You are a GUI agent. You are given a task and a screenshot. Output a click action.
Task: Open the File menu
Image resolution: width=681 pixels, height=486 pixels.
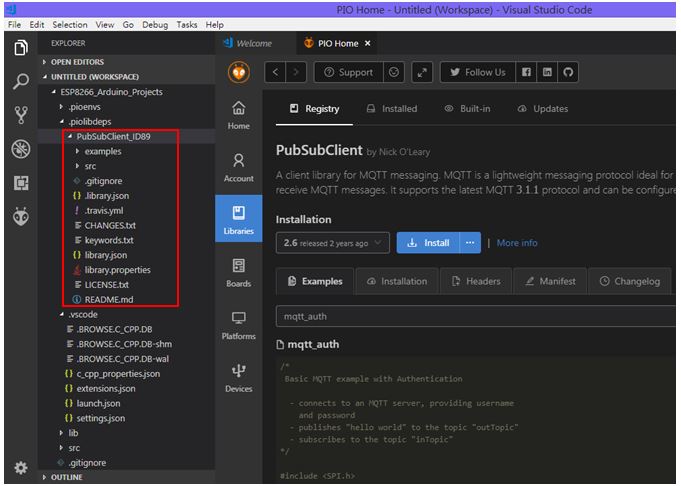(14, 25)
